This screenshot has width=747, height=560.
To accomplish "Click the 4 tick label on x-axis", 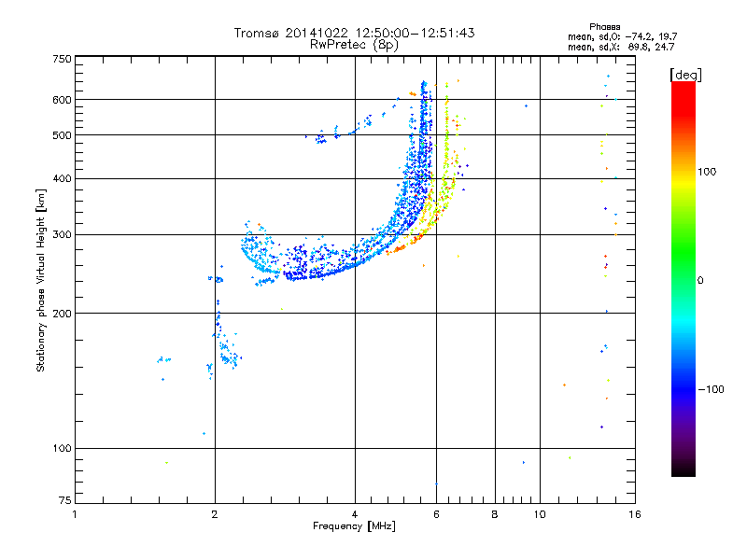I will pos(355,514).
